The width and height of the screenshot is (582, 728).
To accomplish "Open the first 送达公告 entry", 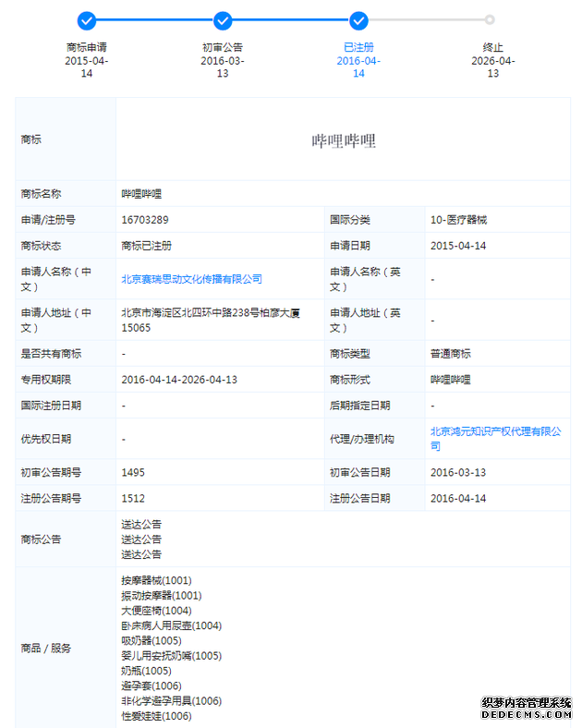I will tap(141, 524).
